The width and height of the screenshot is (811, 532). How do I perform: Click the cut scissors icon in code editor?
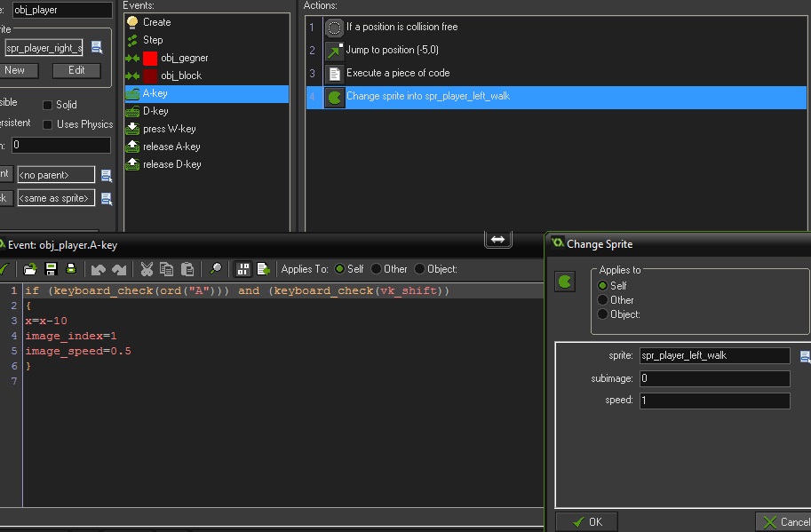click(x=147, y=269)
